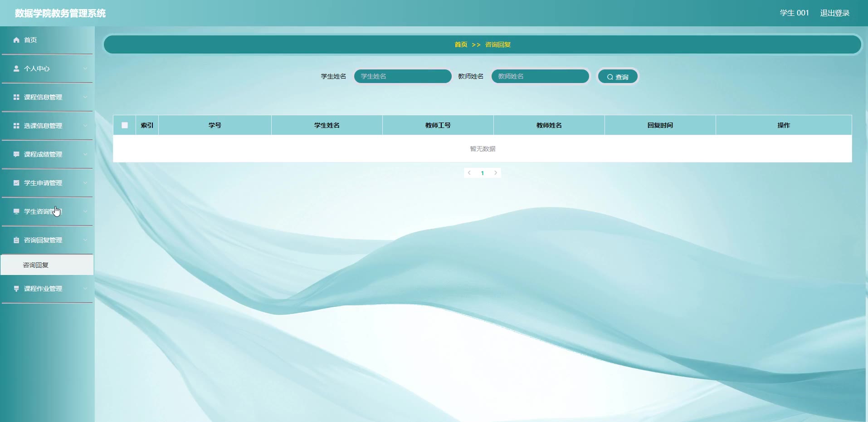Screen dimensions: 868x422
Task: Click the chat icon for 课程成绩管理
Action: [x=16, y=154]
